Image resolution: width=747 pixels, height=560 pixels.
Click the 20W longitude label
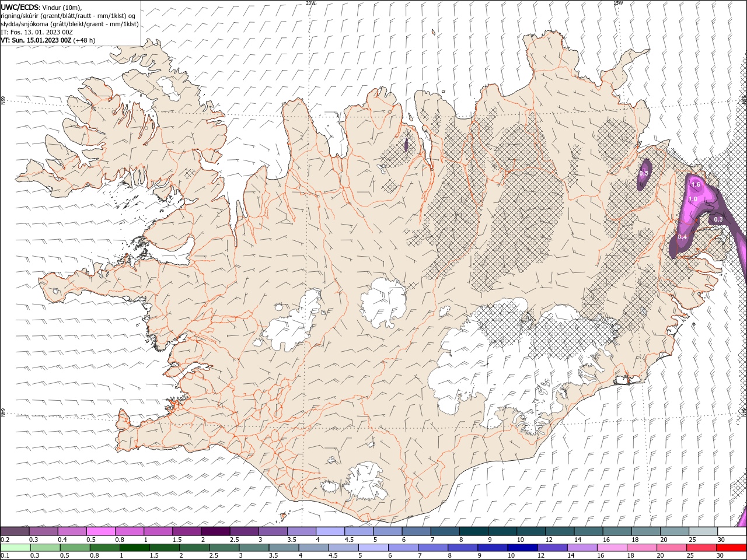(x=310, y=3)
